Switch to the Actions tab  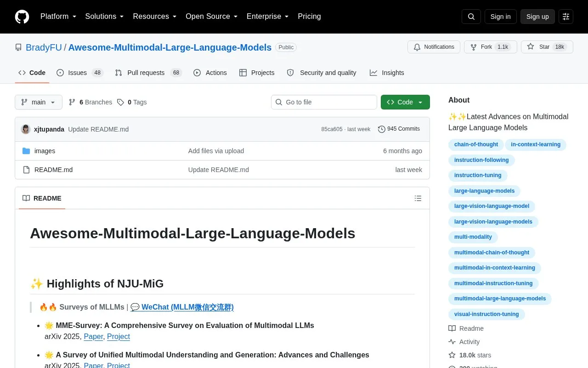(210, 73)
